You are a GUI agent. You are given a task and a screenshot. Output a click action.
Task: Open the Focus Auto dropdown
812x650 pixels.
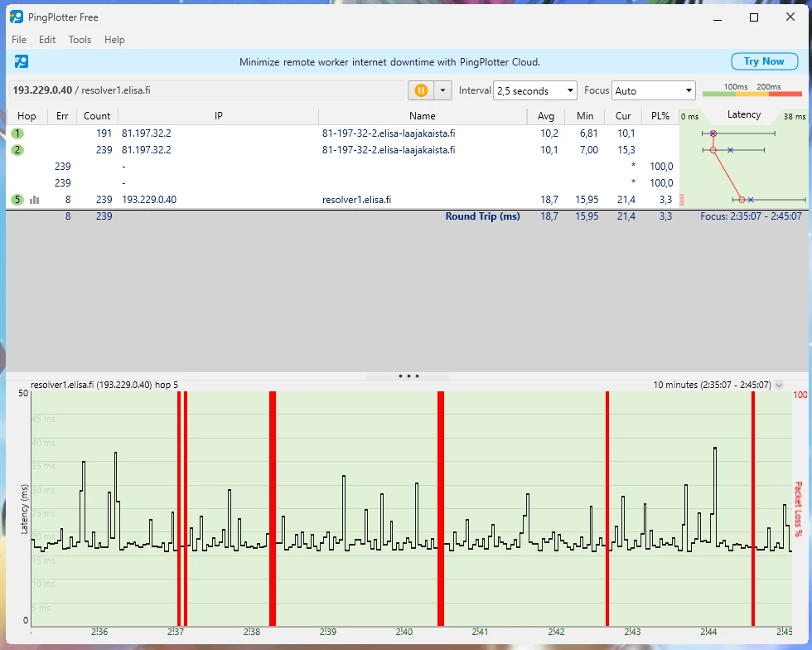click(654, 90)
